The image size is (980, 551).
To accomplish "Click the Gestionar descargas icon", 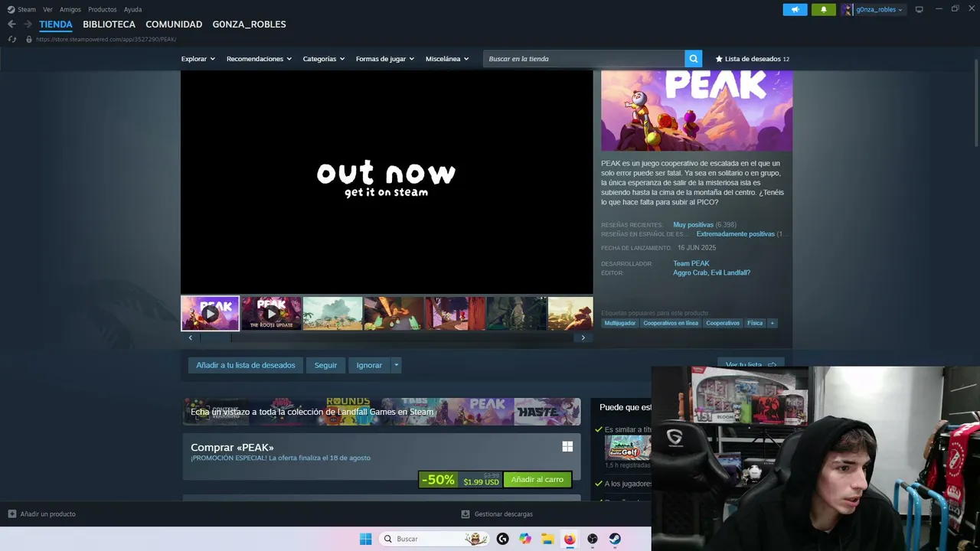I will [465, 514].
